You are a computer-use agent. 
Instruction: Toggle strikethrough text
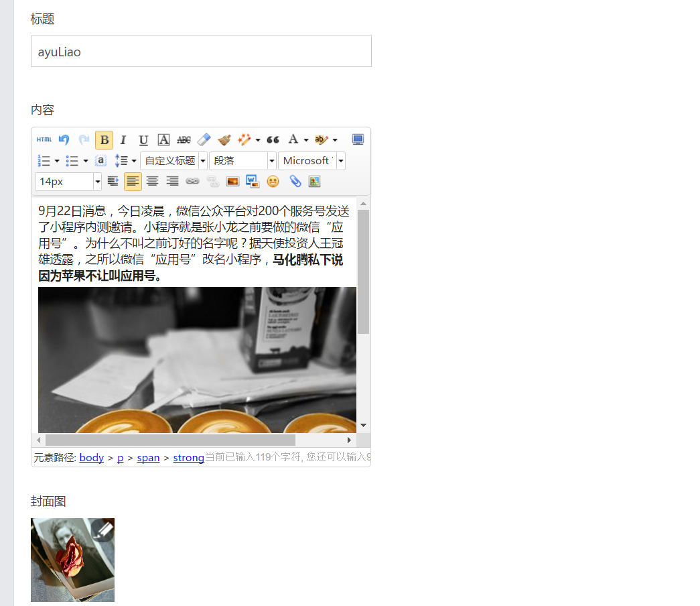pos(184,140)
